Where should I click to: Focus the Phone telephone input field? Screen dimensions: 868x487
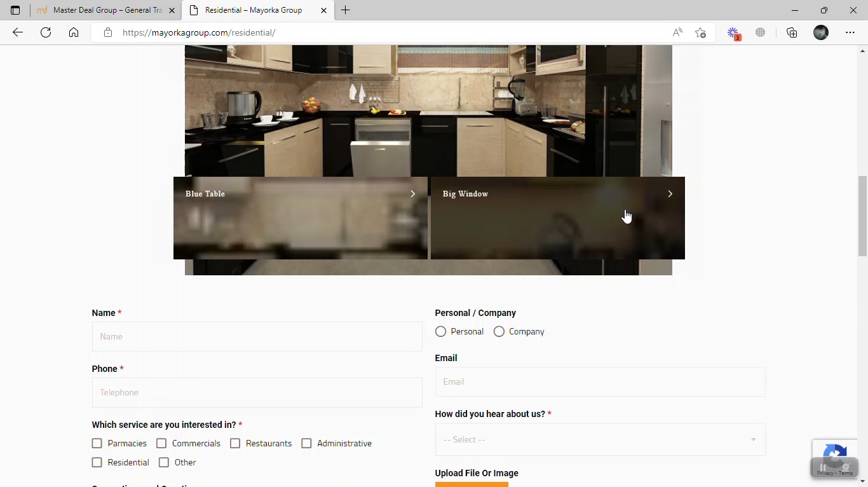click(257, 392)
